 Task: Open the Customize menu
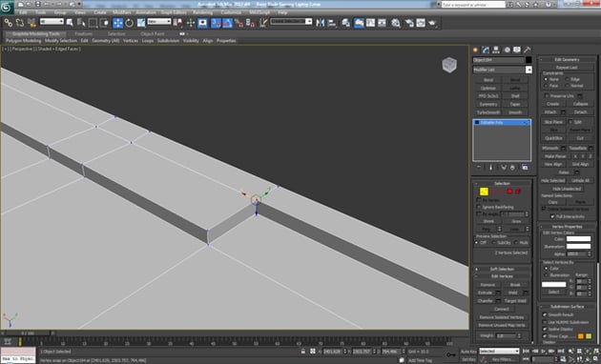pyautogui.click(x=231, y=12)
